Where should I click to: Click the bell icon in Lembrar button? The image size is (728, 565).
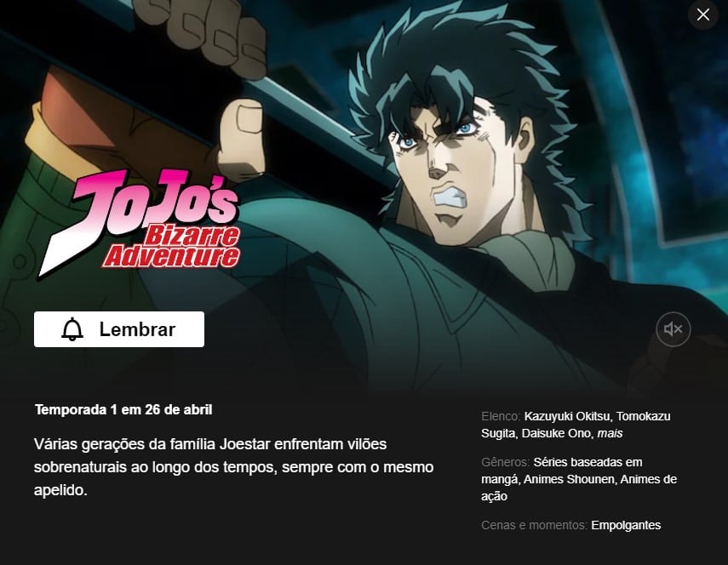(72, 329)
